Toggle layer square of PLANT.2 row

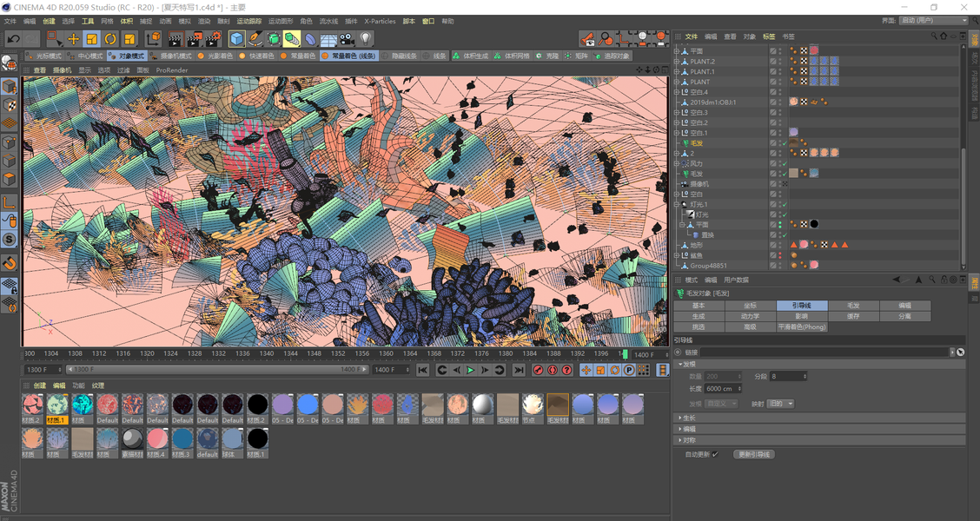point(773,62)
